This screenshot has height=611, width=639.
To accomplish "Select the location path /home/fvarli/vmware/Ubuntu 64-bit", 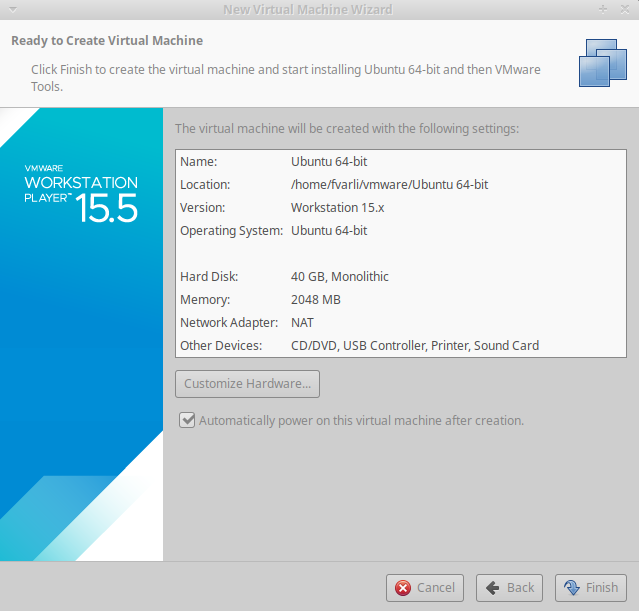I will [389, 185].
